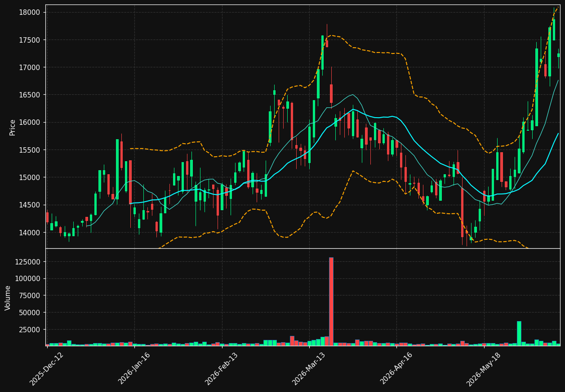Click the 125000 volume axis label
Image resolution: width=565 pixels, height=392 pixels.
click(29, 262)
